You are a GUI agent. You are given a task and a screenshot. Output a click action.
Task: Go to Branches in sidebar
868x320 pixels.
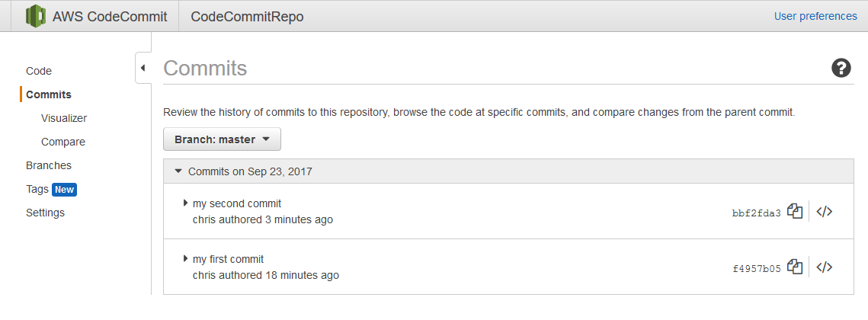pos(49,165)
